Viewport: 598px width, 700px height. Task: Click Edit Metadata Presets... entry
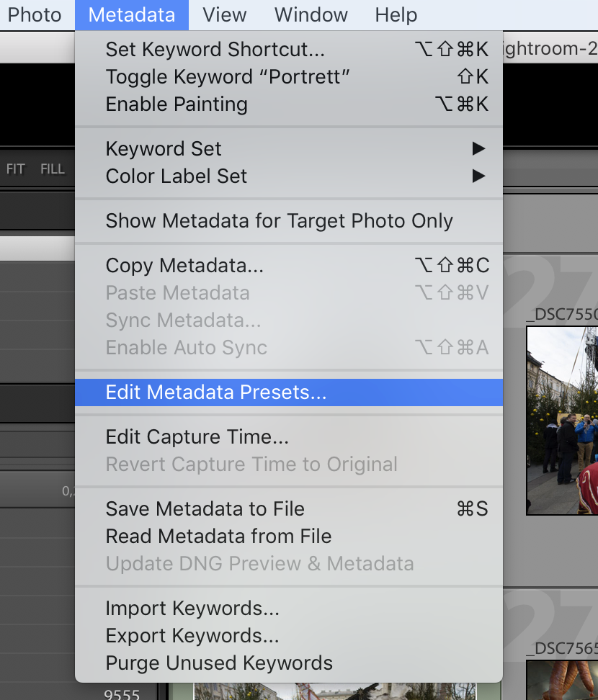click(216, 392)
